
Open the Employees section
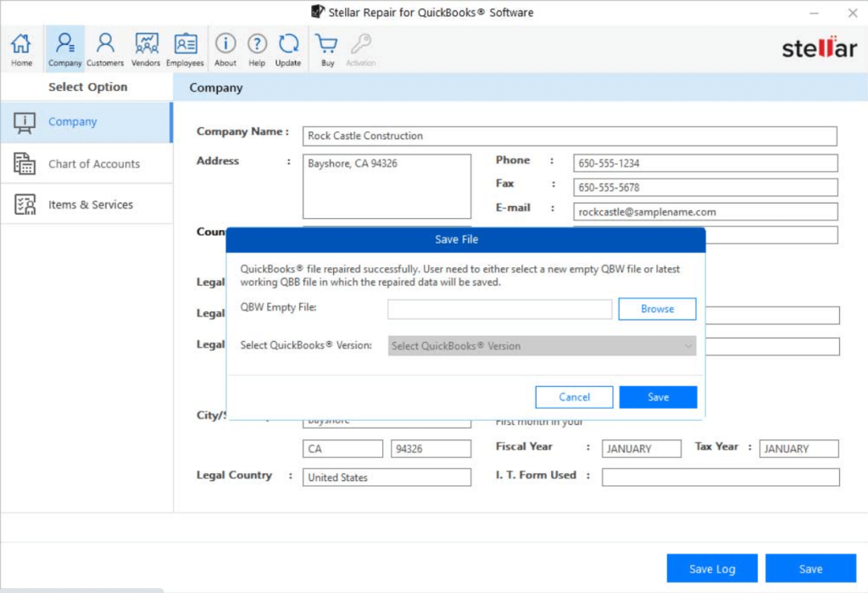(x=186, y=48)
